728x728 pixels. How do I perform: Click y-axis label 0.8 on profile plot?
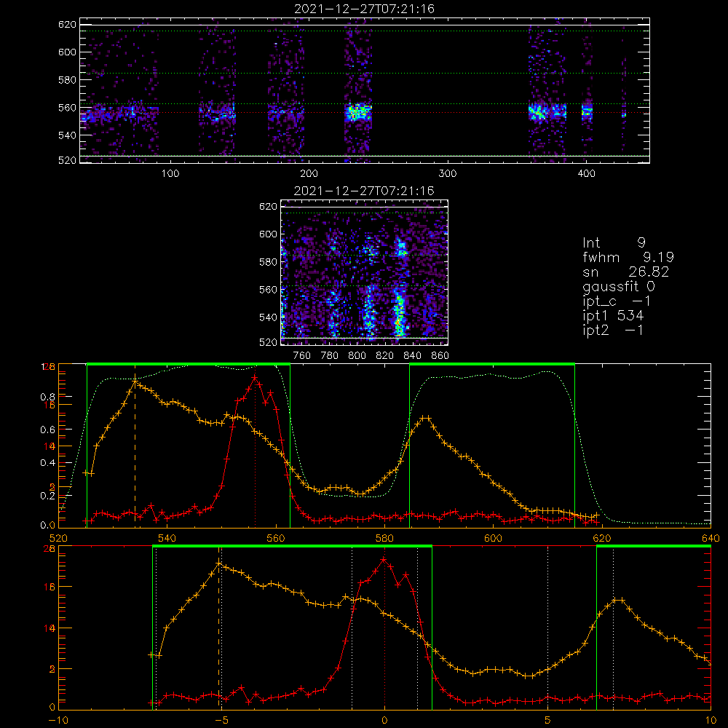click(47, 397)
